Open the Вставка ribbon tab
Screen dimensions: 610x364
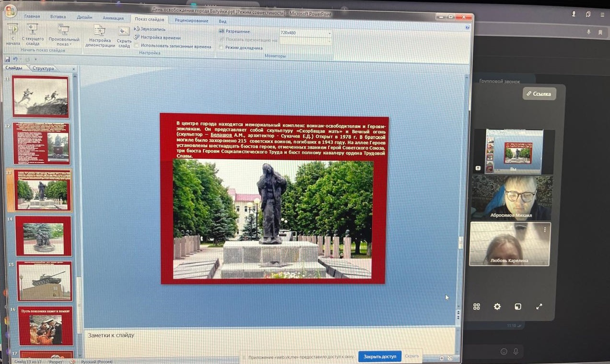point(58,17)
